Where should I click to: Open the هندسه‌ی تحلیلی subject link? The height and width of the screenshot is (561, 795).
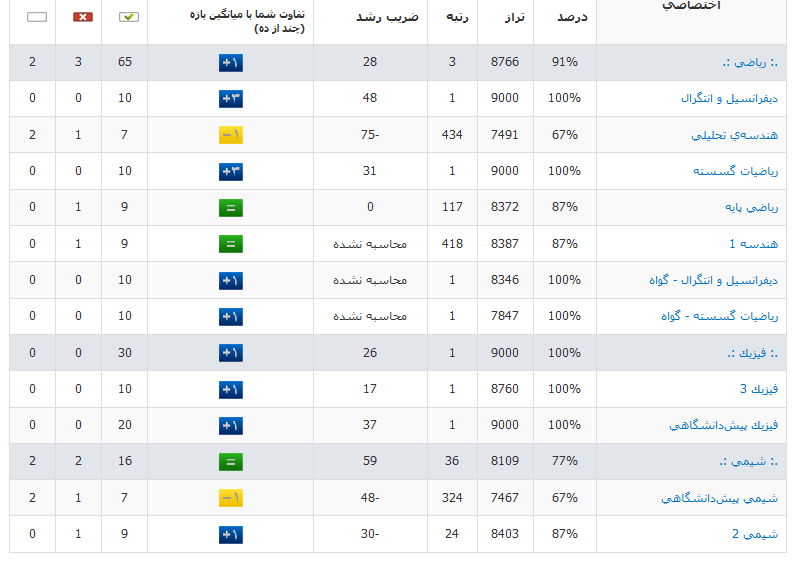(734, 135)
